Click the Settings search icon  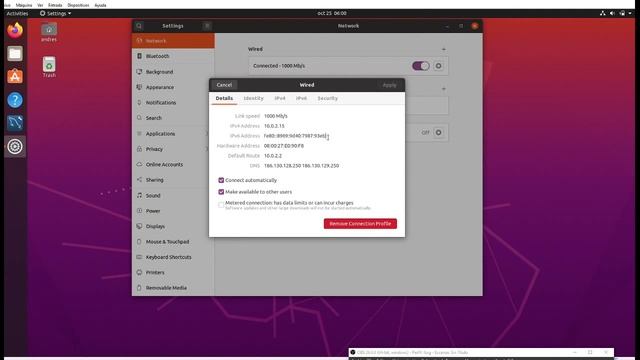tap(139, 26)
